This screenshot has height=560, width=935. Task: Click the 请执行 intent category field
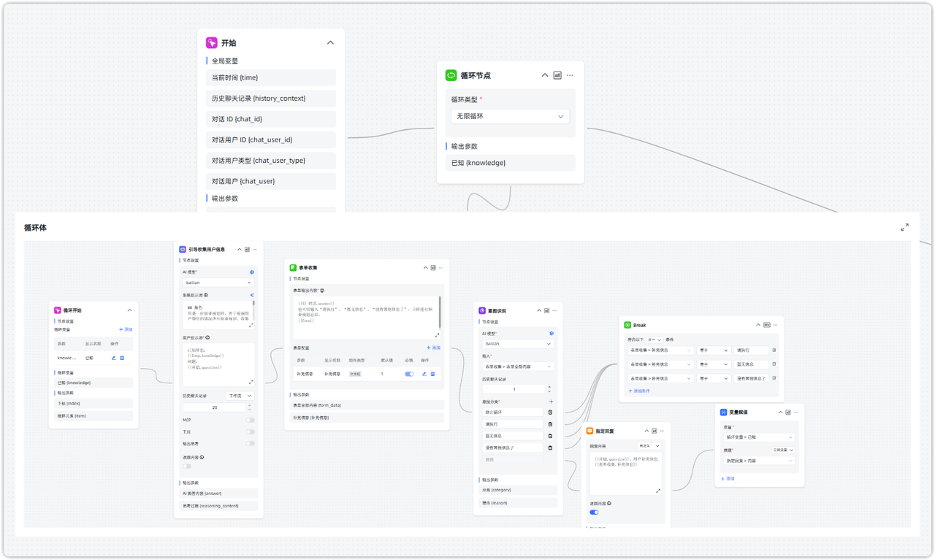coord(513,424)
